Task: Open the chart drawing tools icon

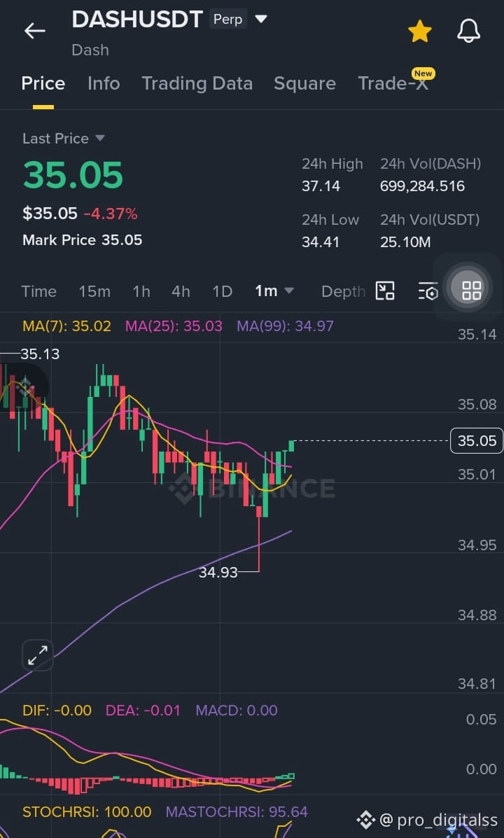Action: point(385,291)
